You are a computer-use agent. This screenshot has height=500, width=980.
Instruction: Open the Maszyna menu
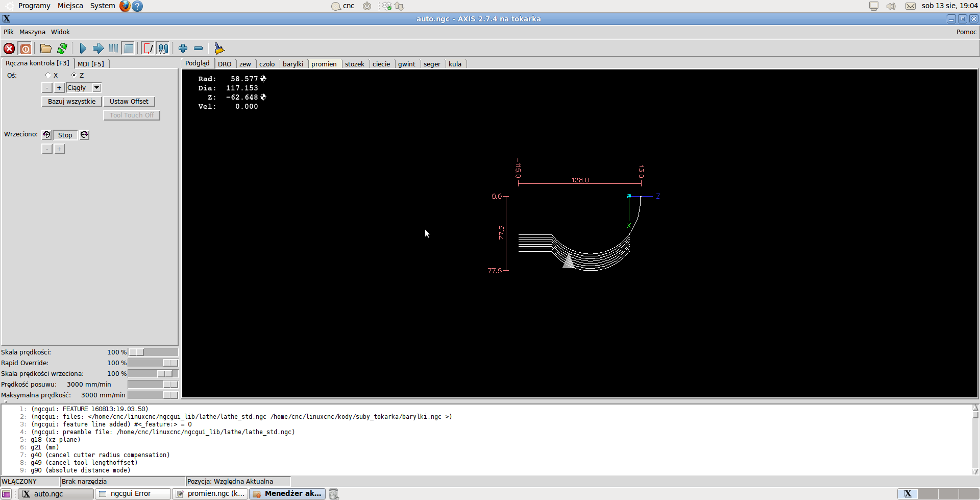[x=32, y=32]
